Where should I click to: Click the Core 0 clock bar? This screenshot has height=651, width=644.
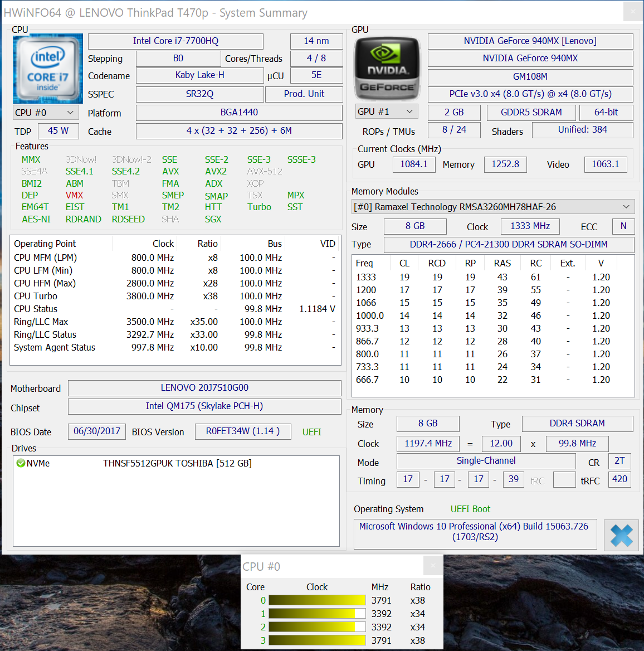pyautogui.click(x=317, y=600)
